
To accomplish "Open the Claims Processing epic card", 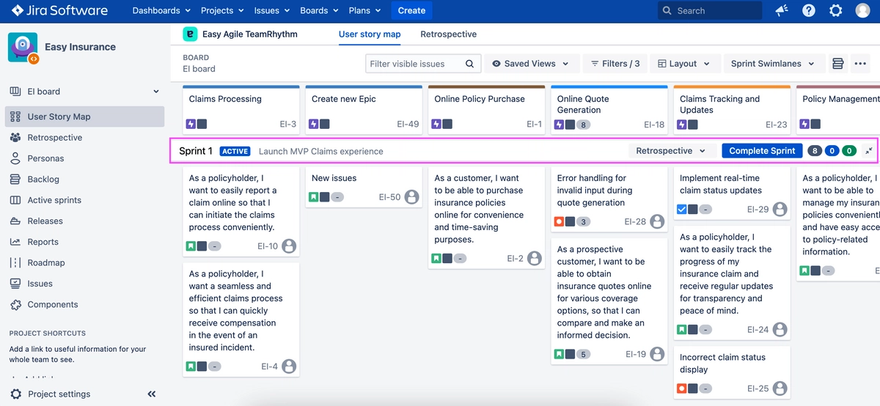I will pyautogui.click(x=241, y=110).
